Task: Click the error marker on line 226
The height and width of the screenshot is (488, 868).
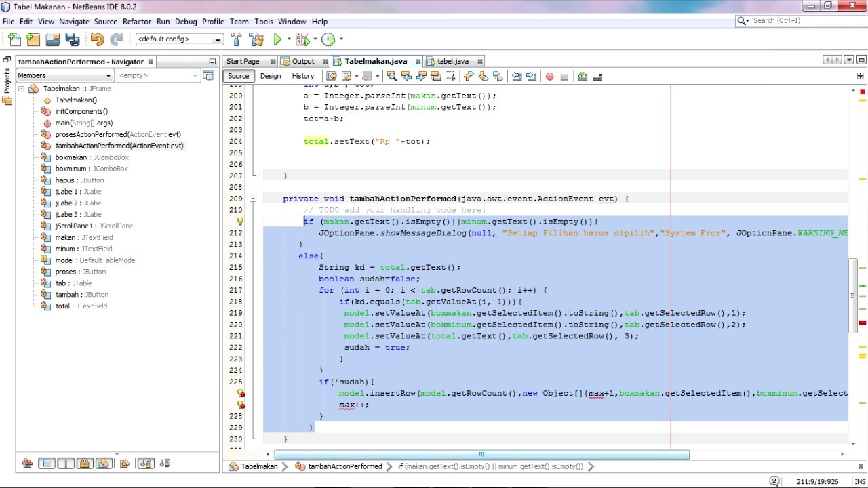Action: 240,393
